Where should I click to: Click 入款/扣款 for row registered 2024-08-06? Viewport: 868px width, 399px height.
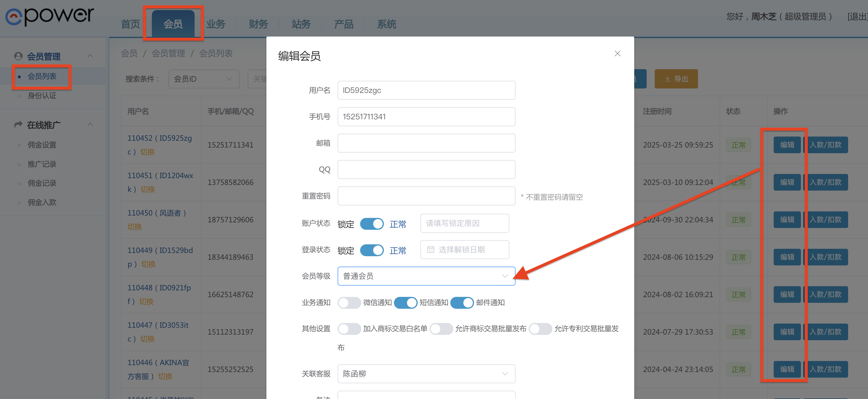pos(826,257)
